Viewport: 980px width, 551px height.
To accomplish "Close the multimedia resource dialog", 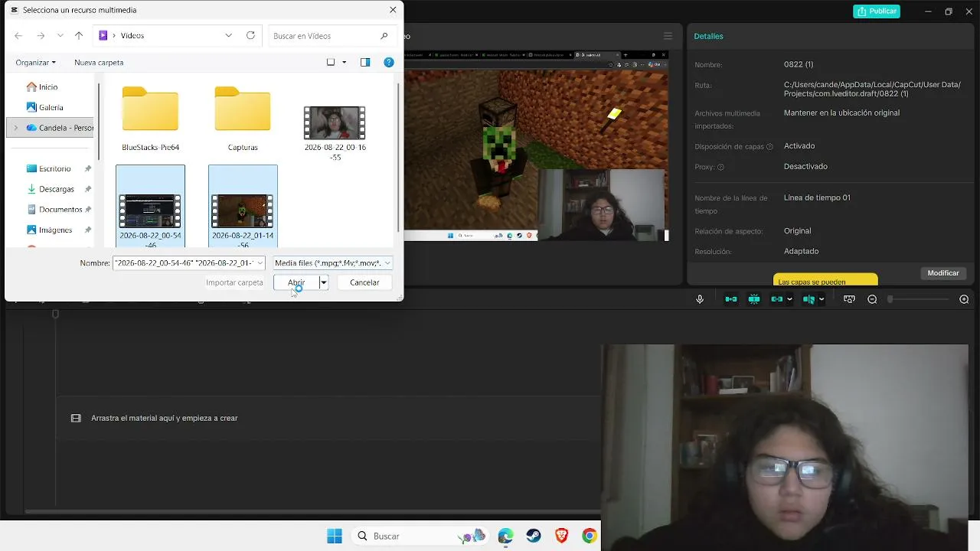I will tap(393, 10).
